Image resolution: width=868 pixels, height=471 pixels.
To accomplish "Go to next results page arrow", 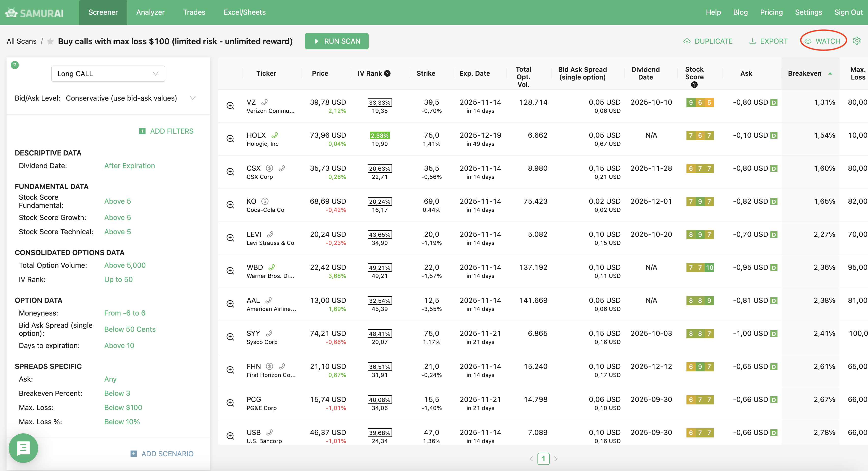I will pos(556,459).
